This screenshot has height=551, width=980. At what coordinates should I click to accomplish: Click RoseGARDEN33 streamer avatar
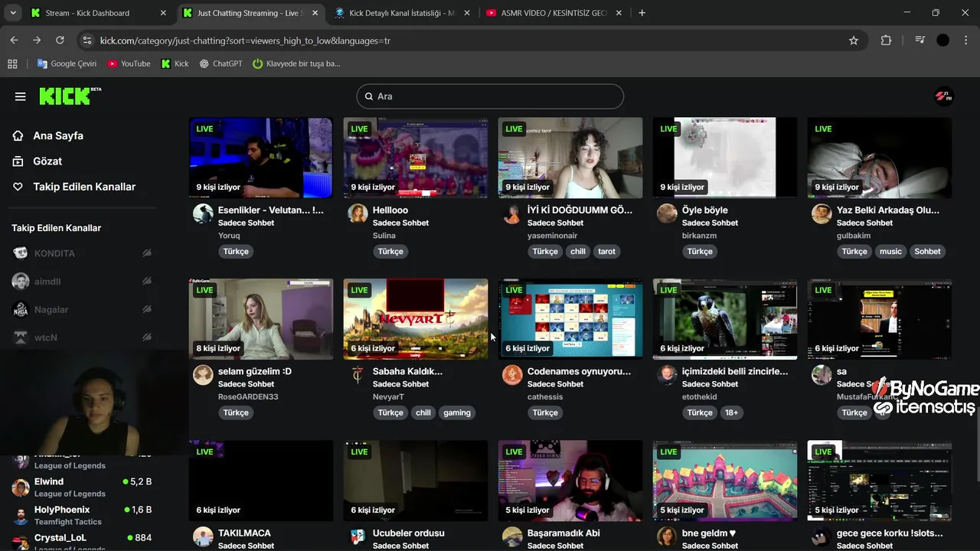(203, 375)
